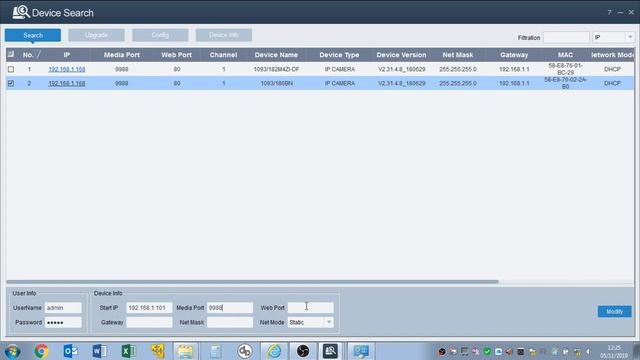
Task: Click the Search button
Action: 33,35
